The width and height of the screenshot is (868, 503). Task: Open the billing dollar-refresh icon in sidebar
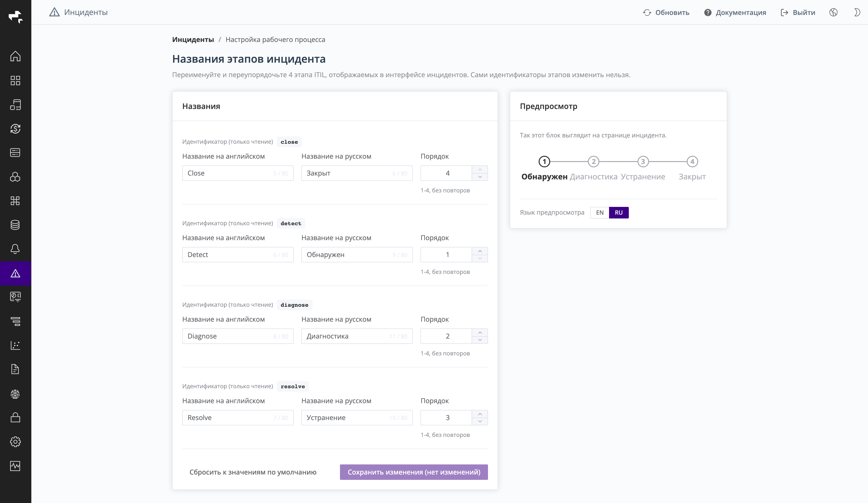15,129
